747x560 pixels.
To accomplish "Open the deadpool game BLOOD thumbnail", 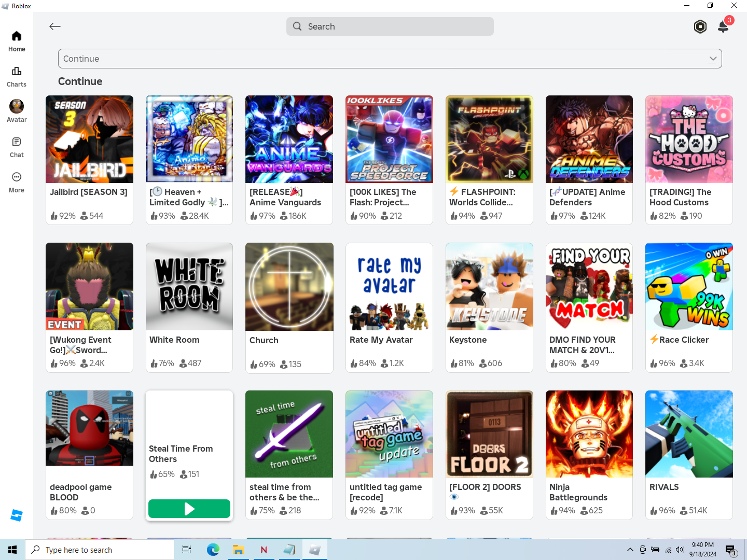I will click(89, 428).
